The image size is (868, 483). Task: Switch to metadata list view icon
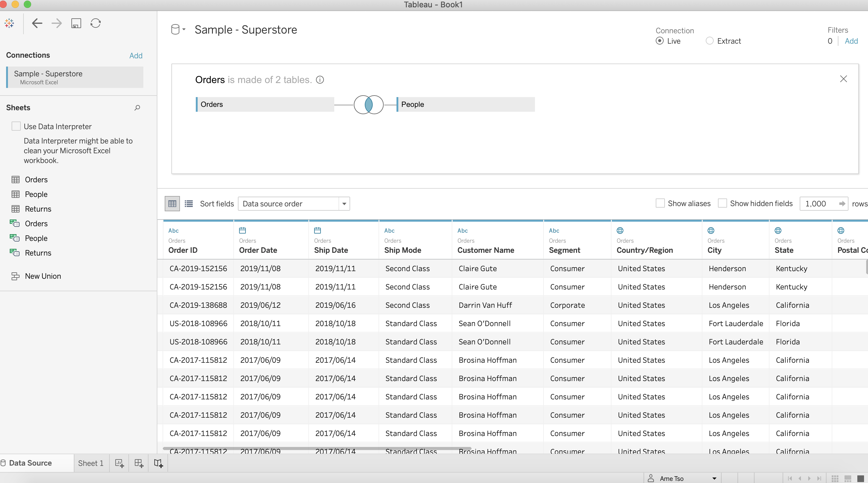(x=189, y=204)
